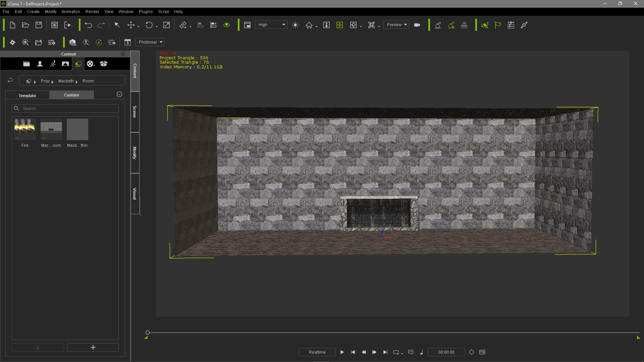Click the content Search field

65,109
